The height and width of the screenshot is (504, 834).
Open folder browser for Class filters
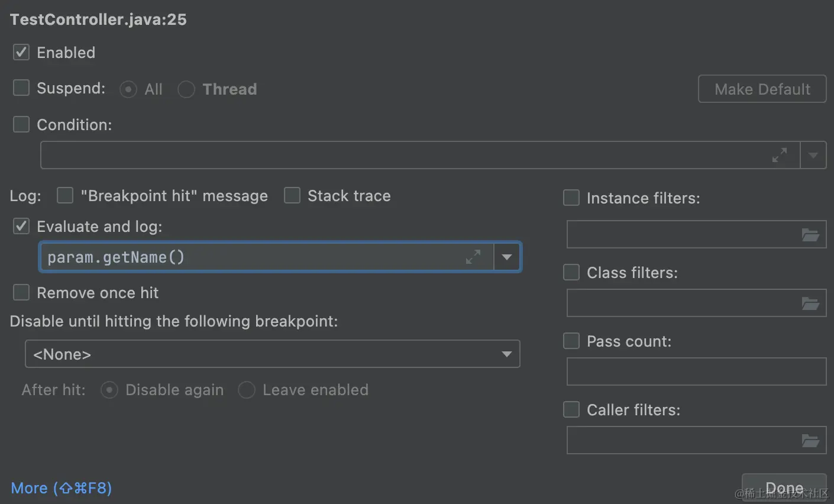click(x=810, y=303)
